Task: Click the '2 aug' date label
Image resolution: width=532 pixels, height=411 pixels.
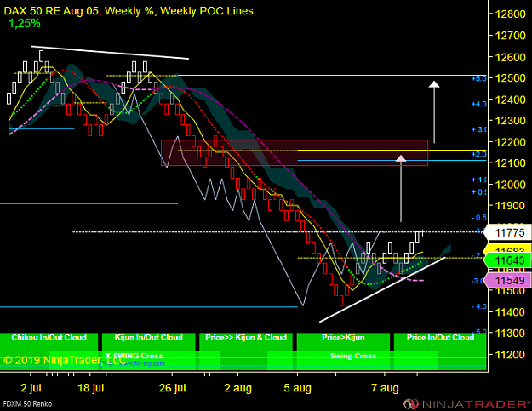Action: 237,388
